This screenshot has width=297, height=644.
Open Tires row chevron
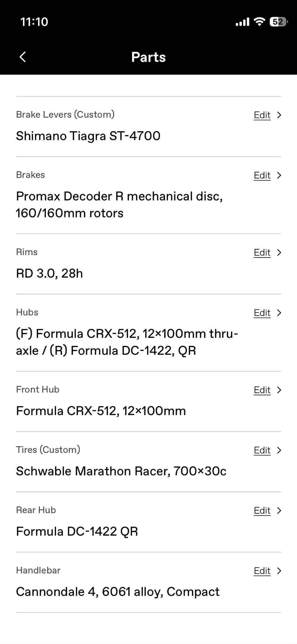[x=279, y=450]
